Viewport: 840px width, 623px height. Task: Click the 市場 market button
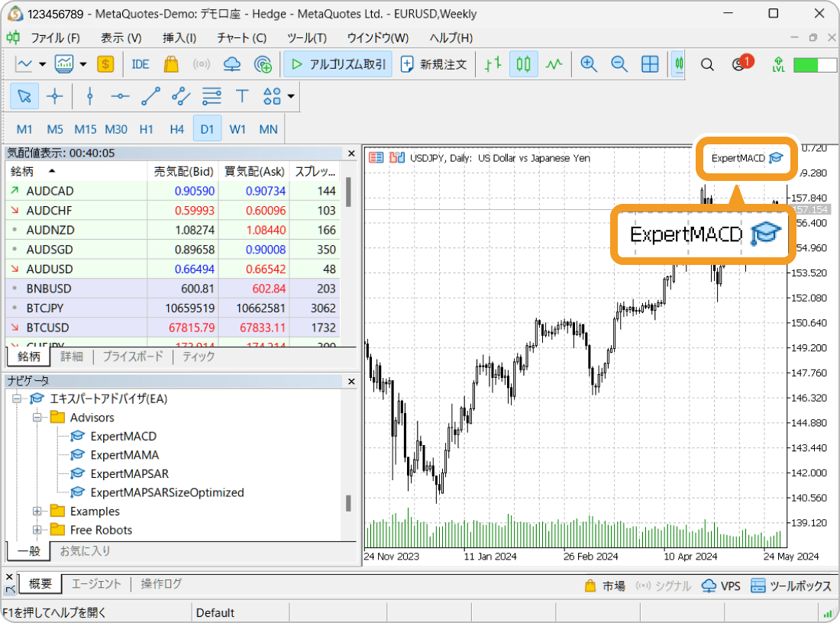click(605, 586)
